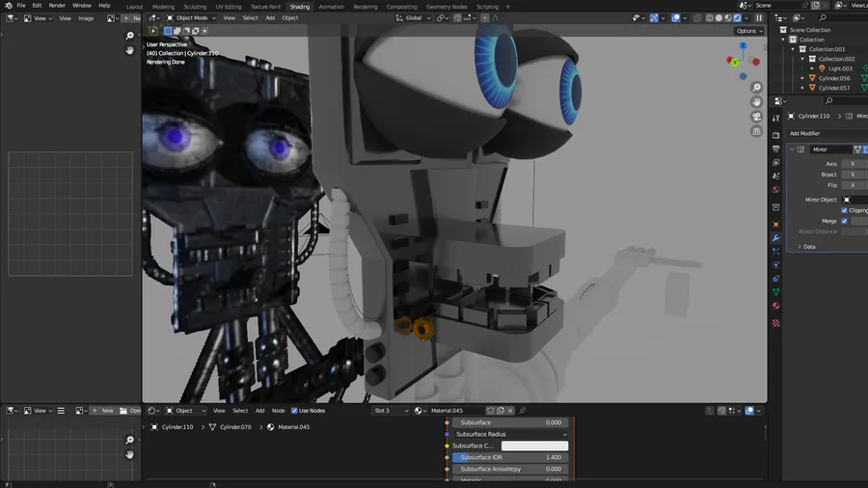Pin the shader editor material with pin icon
Viewport: 868px width, 488px height.
(522, 411)
